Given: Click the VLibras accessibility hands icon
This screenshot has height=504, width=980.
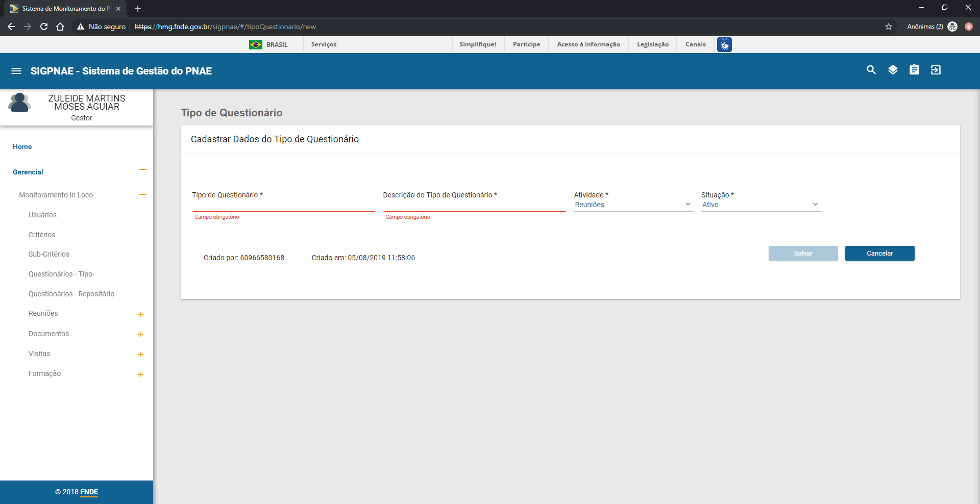Looking at the screenshot, I should (724, 45).
